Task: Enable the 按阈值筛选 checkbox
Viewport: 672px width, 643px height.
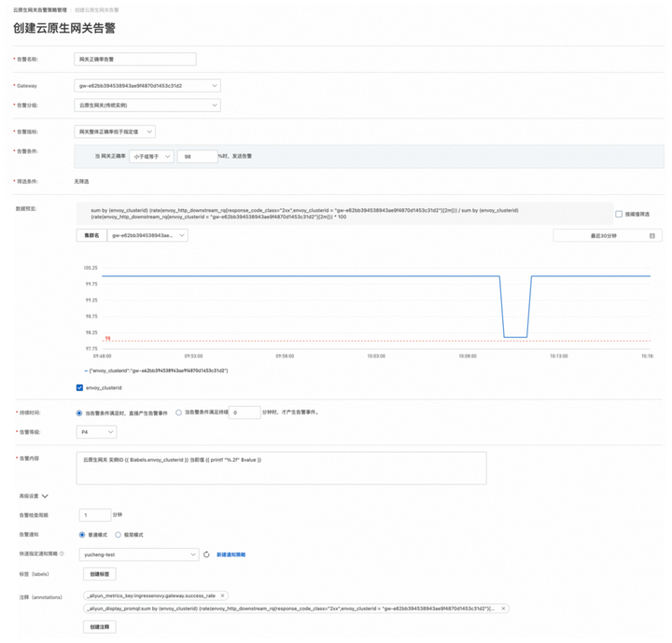Action: pos(619,214)
